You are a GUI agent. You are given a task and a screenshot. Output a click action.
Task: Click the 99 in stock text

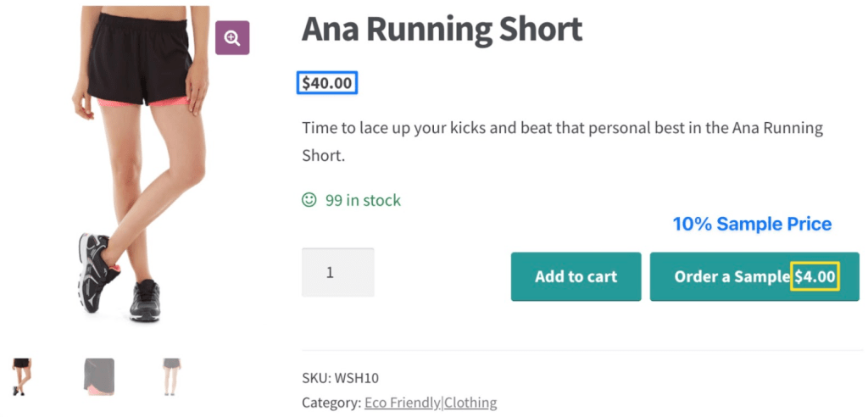[363, 201]
